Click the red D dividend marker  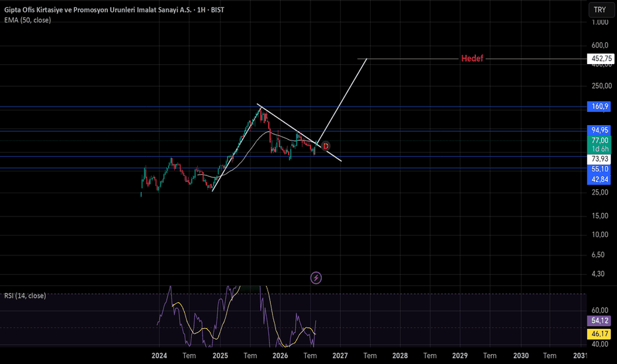[x=326, y=146]
